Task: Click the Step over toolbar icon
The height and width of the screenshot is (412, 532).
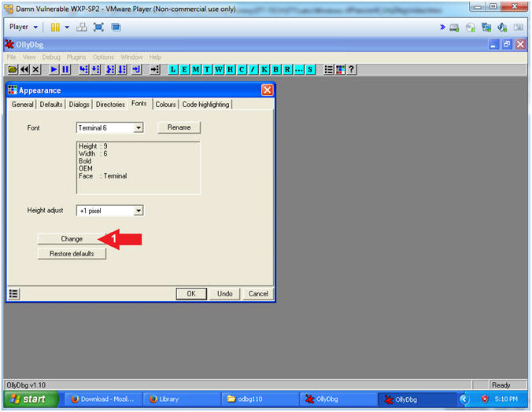Action: [x=96, y=69]
